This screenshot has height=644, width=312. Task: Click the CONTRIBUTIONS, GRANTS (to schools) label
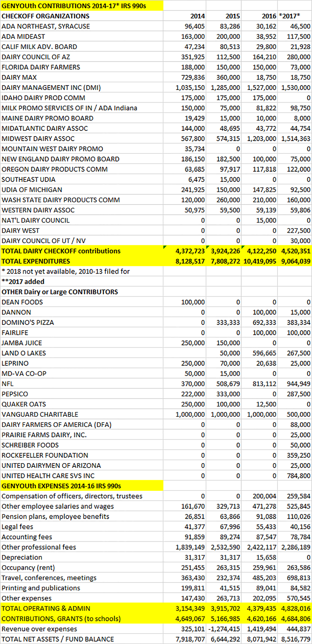[61, 619]
